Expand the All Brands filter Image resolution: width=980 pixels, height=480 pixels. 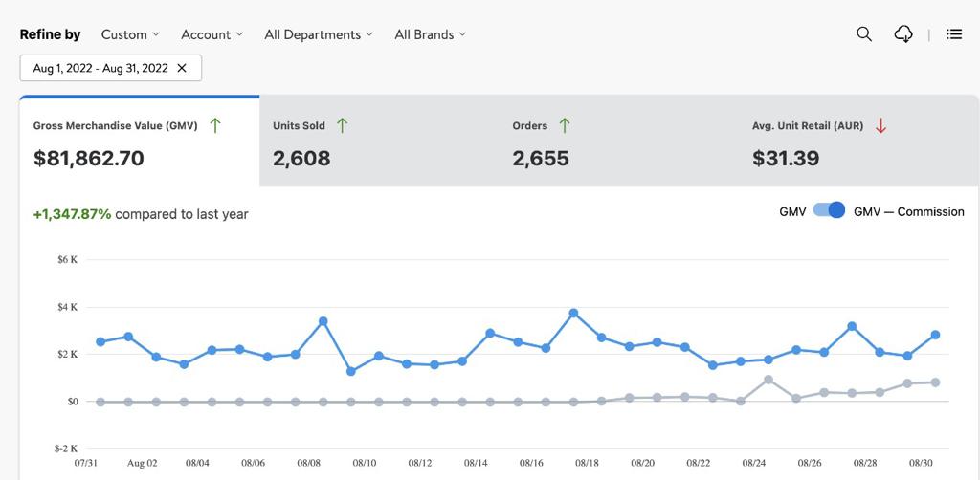430,34
